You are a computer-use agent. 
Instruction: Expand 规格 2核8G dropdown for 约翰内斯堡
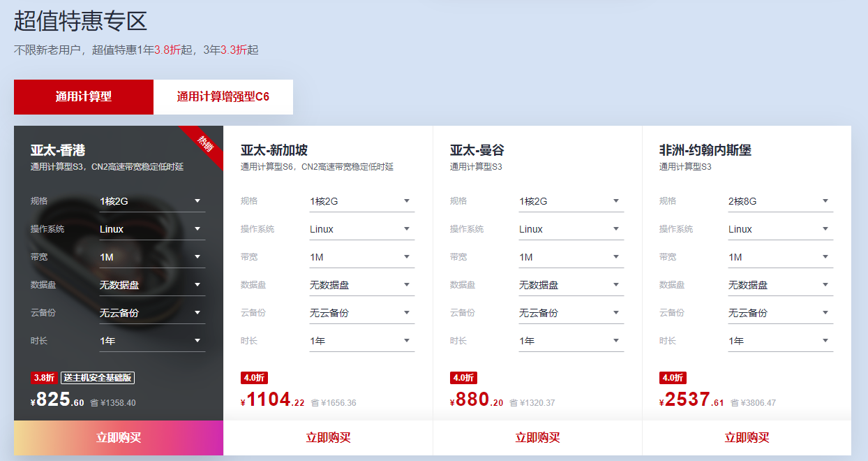pos(780,201)
